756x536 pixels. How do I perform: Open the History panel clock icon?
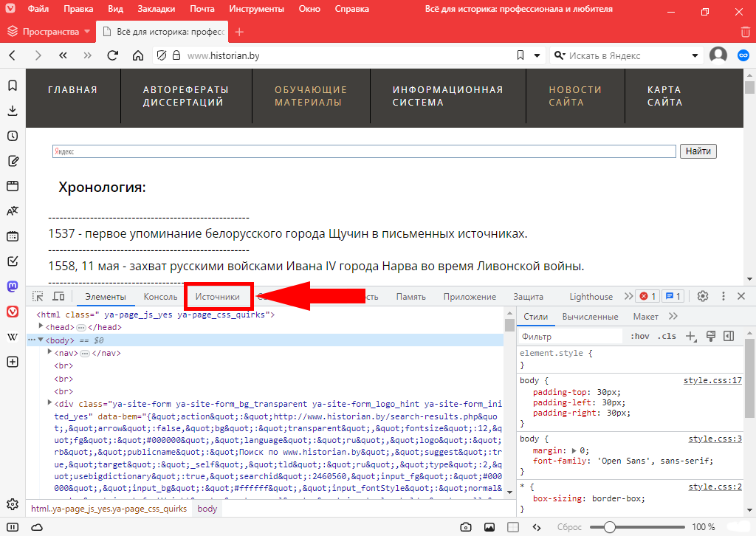tap(13, 136)
